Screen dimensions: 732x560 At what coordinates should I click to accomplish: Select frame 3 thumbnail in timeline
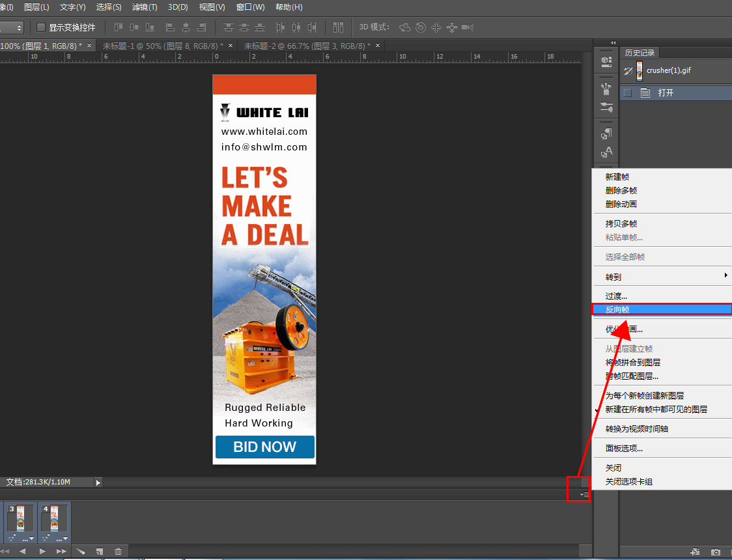[20, 520]
